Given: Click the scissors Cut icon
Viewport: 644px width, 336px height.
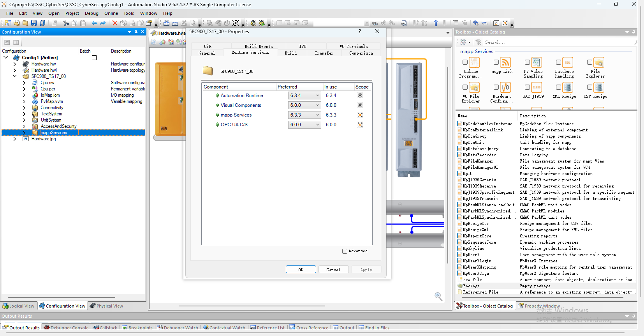Looking at the screenshot, I should click(66, 23).
